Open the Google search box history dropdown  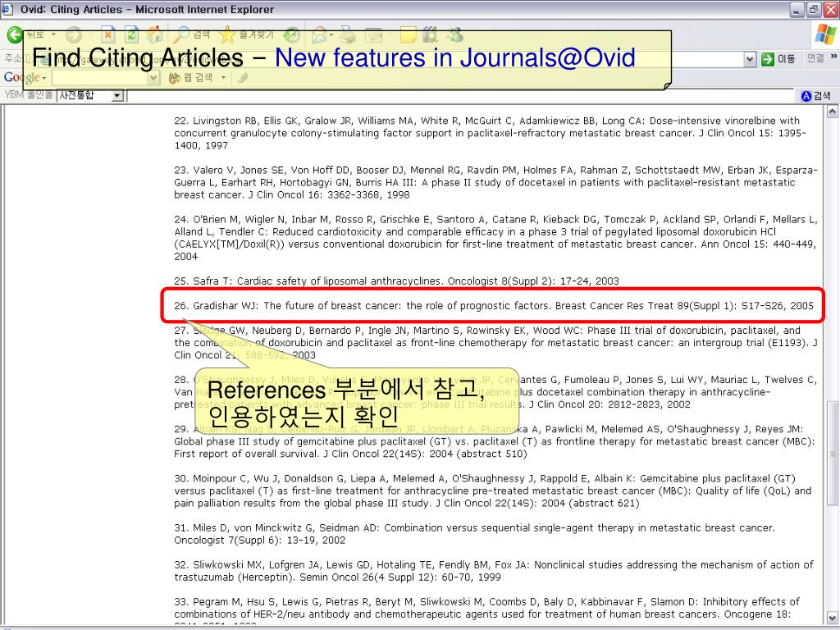point(153,78)
